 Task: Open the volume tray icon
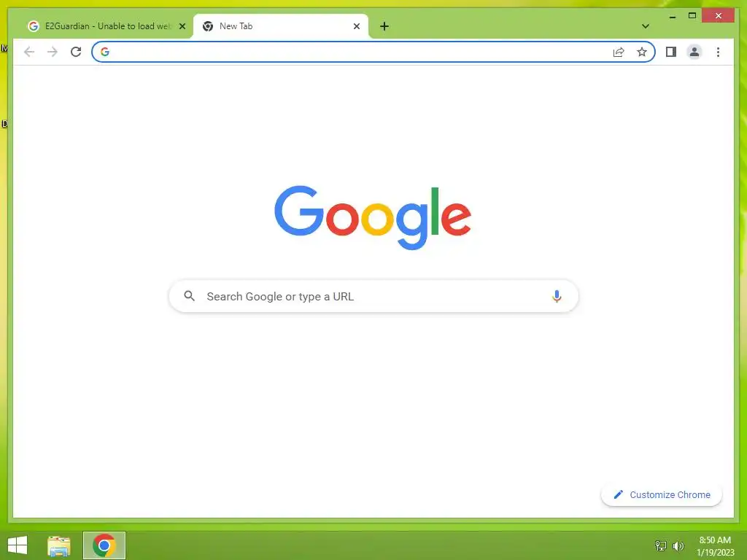click(x=678, y=545)
